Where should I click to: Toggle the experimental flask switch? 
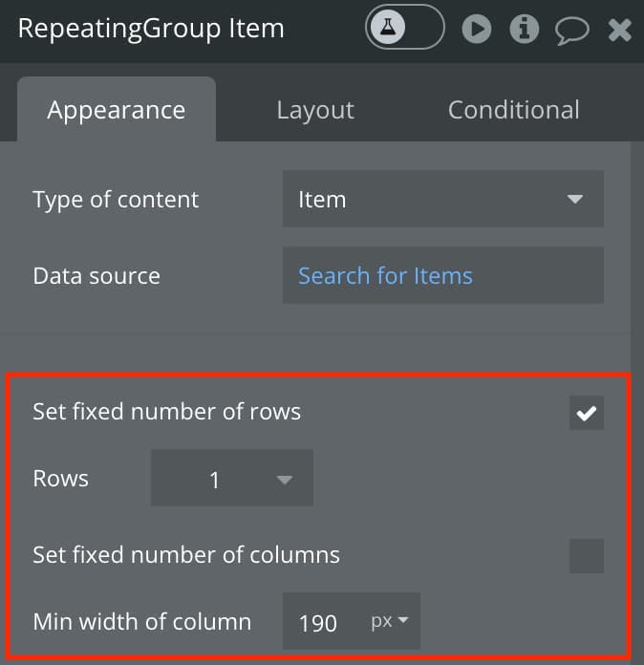pyautogui.click(x=405, y=27)
